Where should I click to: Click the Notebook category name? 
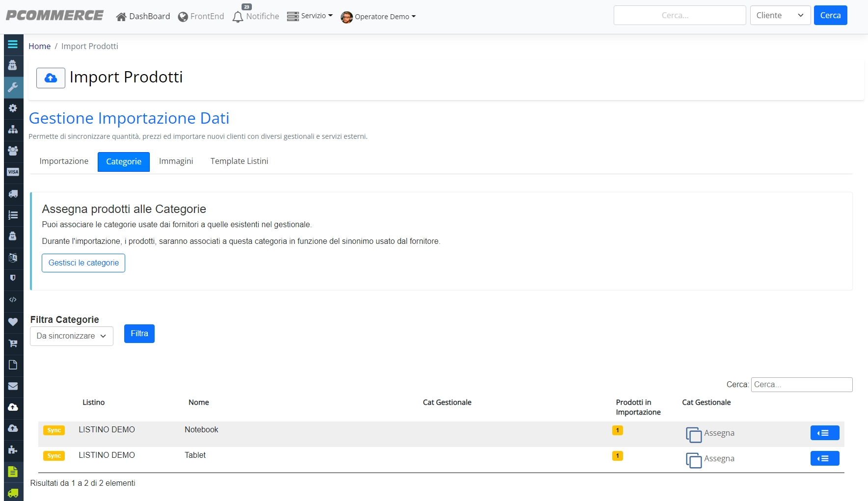201,430
